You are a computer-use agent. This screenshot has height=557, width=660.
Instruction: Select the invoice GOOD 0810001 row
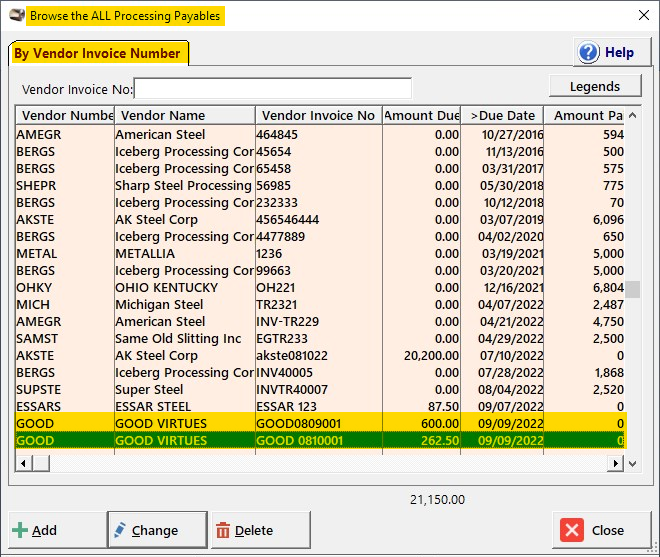320,441
